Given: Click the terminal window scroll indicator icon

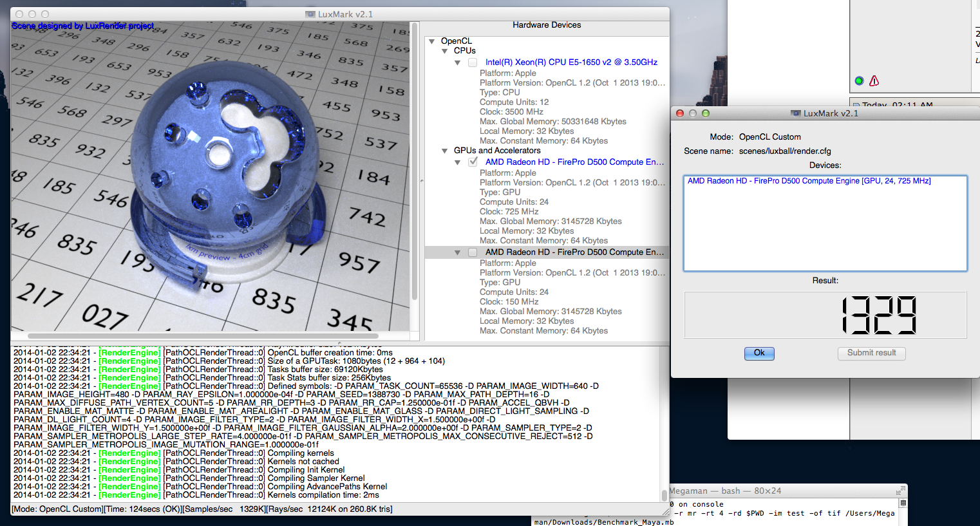Looking at the screenshot, I should (903, 503).
